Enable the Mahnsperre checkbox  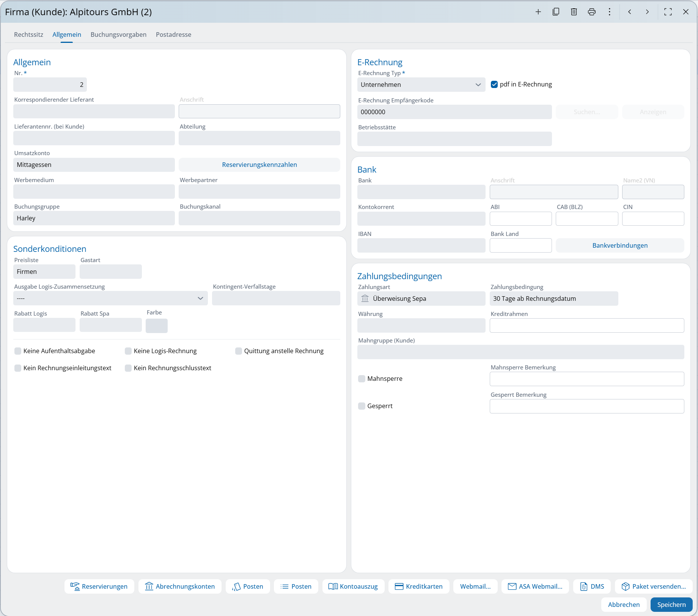pos(362,379)
